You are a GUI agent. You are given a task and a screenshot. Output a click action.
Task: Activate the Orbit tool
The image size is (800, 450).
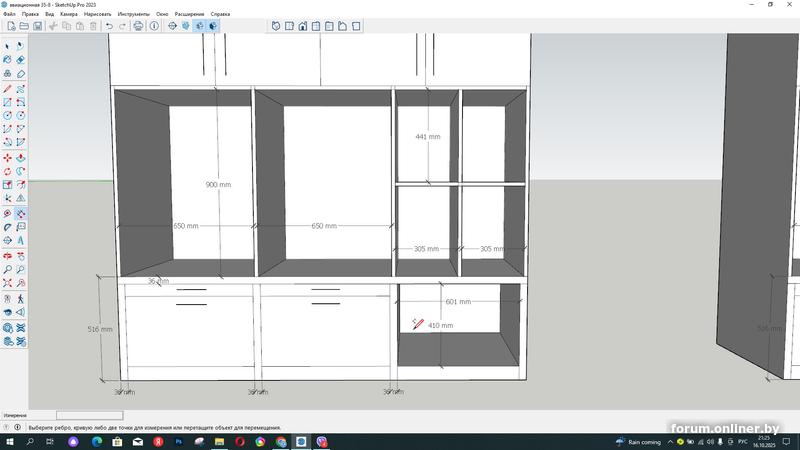coord(7,256)
